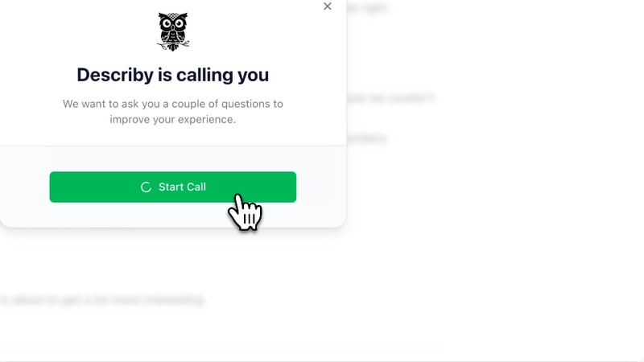Click the owl logo icon
The height and width of the screenshot is (362, 644).
[x=173, y=31]
